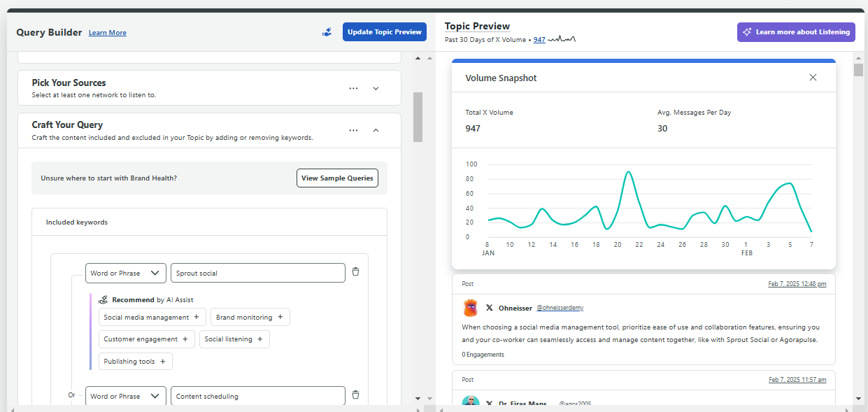Click scroll-down arrow of Query Builder scrollbar
Viewport: 868px width, 412px height.
coord(418,398)
